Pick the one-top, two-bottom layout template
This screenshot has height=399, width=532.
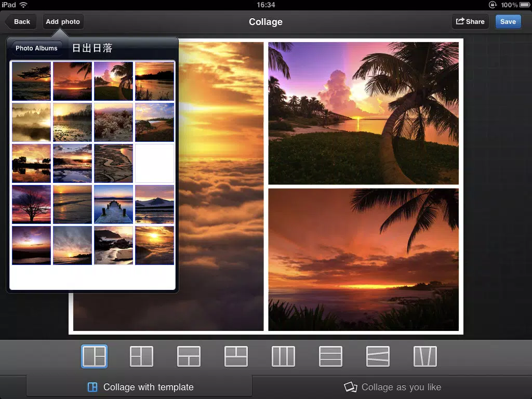coord(189,356)
